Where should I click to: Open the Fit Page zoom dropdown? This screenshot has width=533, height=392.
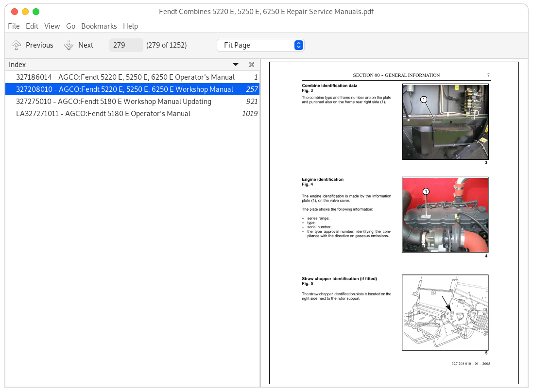260,45
